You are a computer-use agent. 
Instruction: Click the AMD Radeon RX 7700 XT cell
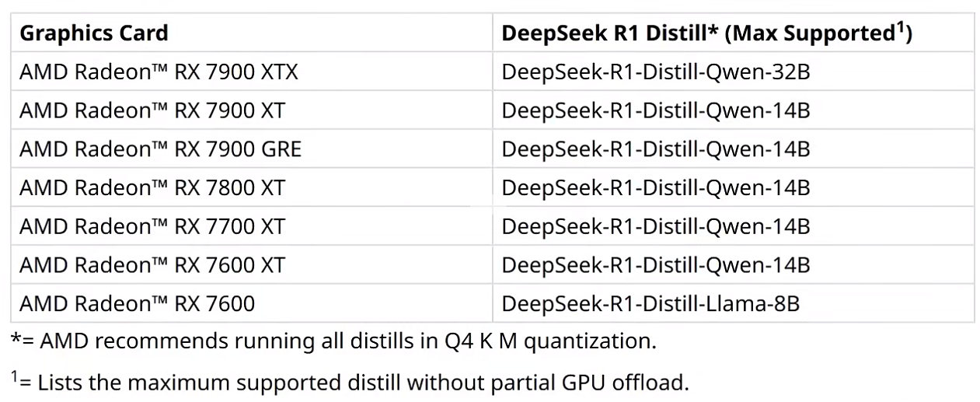(152, 226)
